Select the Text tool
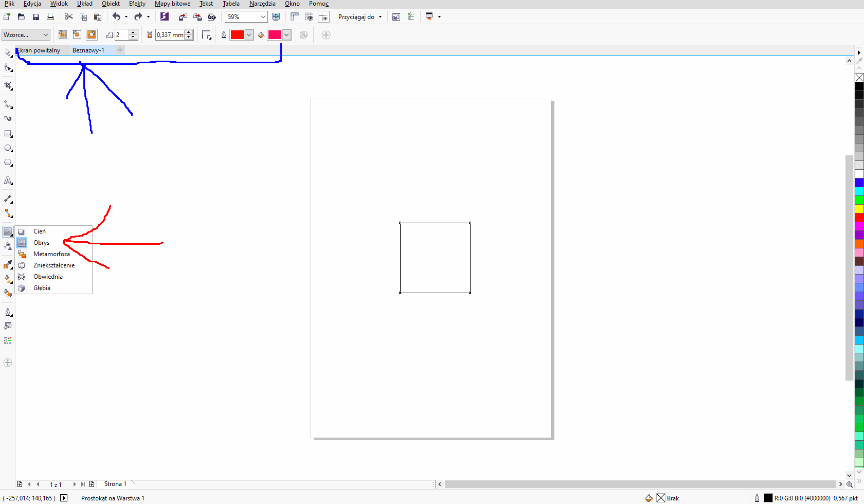This screenshot has height=504, width=864. coord(8,181)
